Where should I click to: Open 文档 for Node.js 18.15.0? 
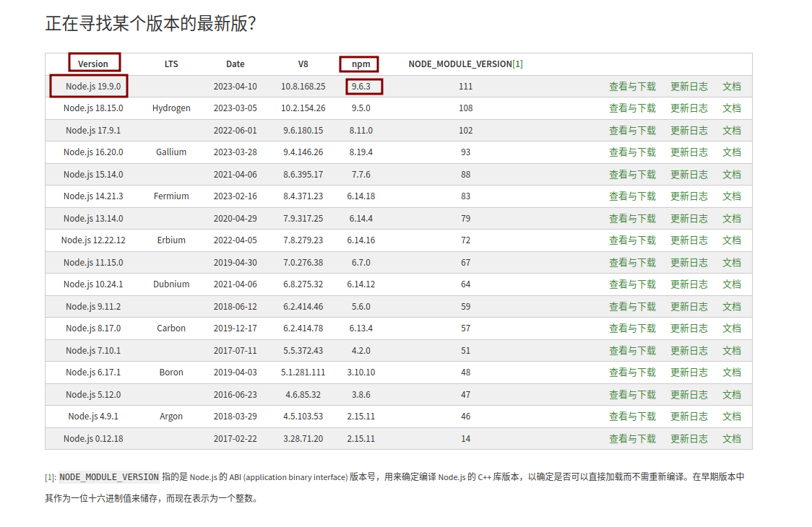coord(732,108)
